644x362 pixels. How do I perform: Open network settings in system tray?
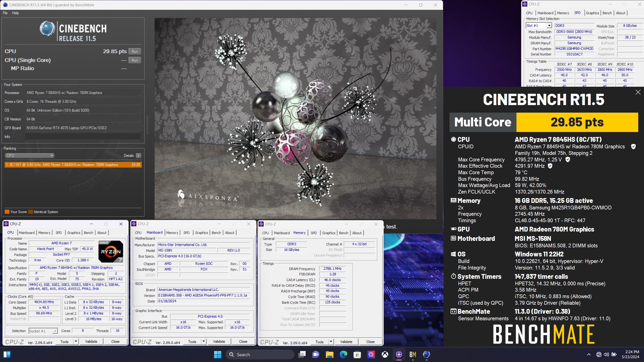tap(599, 354)
